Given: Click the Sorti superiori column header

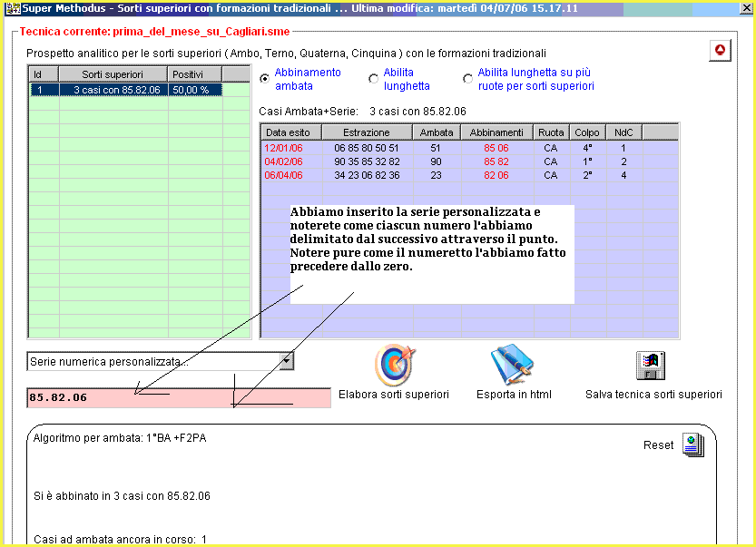Looking at the screenshot, I should pos(113,74).
